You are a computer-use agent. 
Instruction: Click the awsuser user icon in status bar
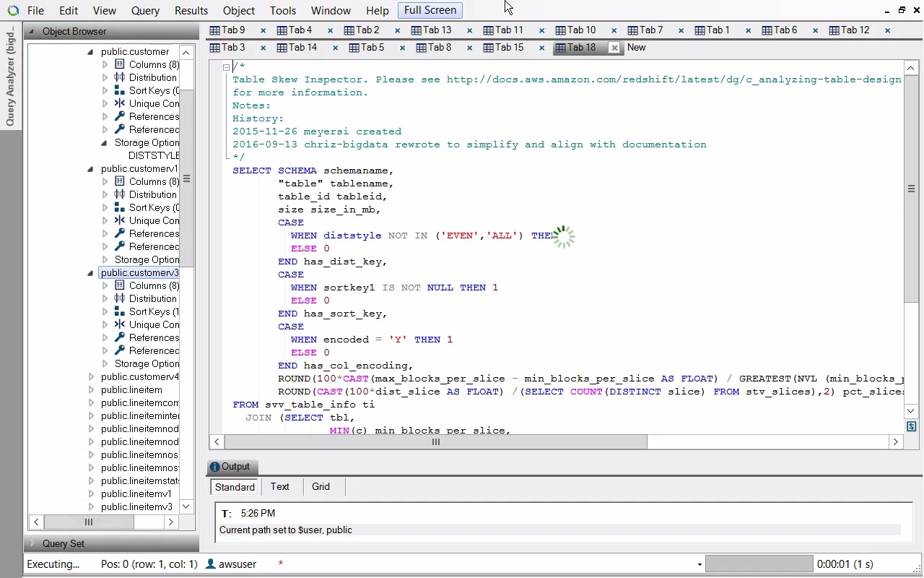211,564
